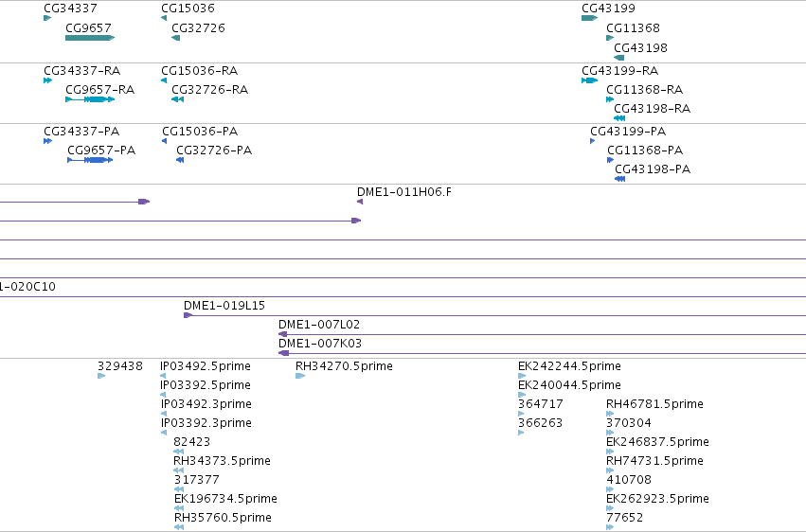
Task: Click the 329438 feature arrow
Action: [101, 376]
